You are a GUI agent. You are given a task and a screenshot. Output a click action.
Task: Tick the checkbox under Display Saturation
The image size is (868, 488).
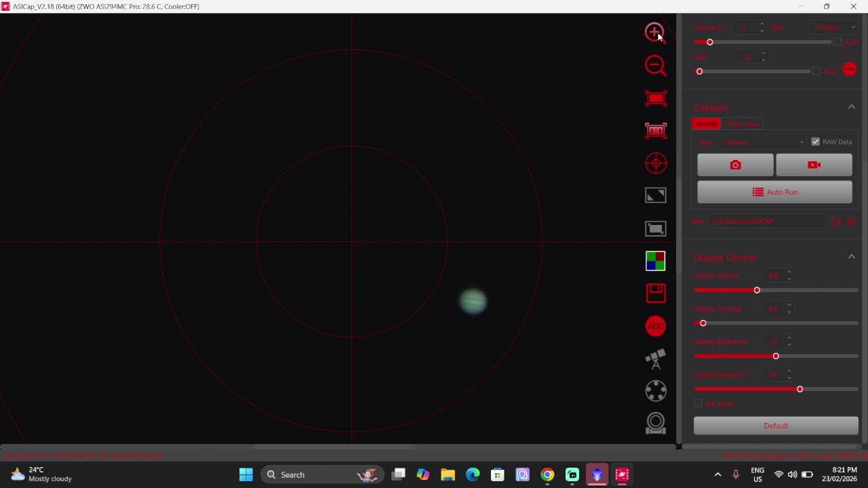(698, 403)
